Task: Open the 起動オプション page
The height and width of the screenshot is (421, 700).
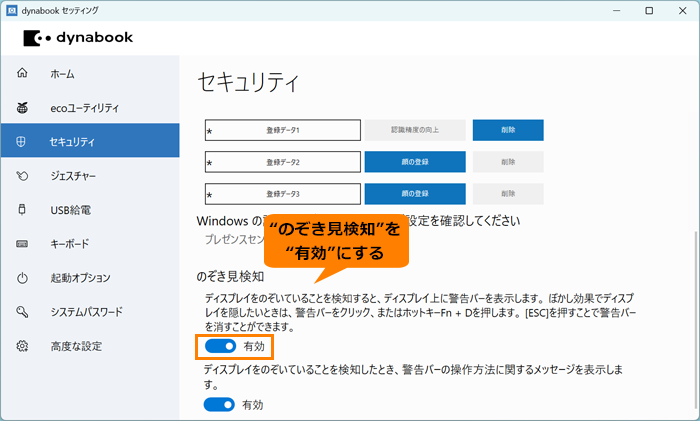Action: tap(90, 278)
